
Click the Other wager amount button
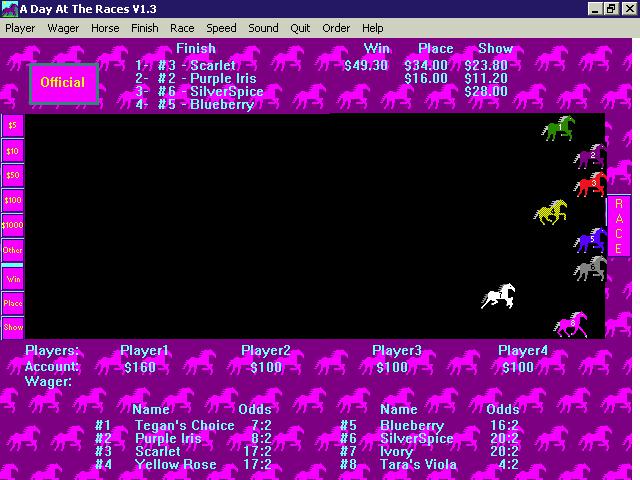point(13,250)
